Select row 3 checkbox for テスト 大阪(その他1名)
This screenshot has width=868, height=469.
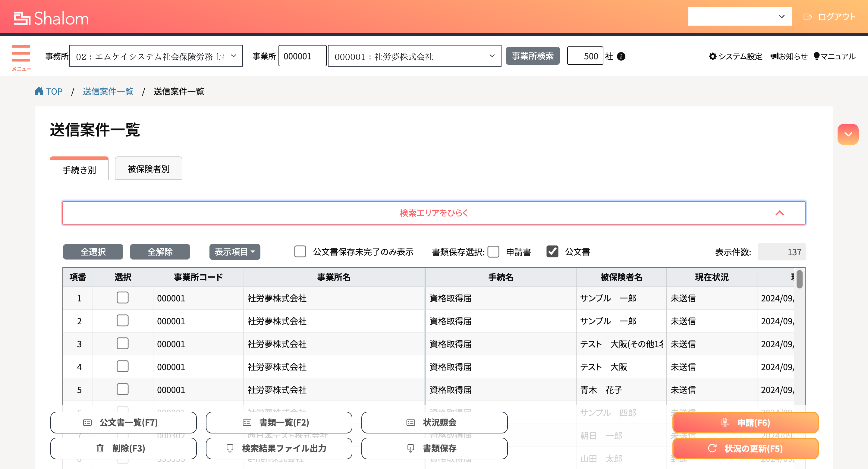pos(122,343)
